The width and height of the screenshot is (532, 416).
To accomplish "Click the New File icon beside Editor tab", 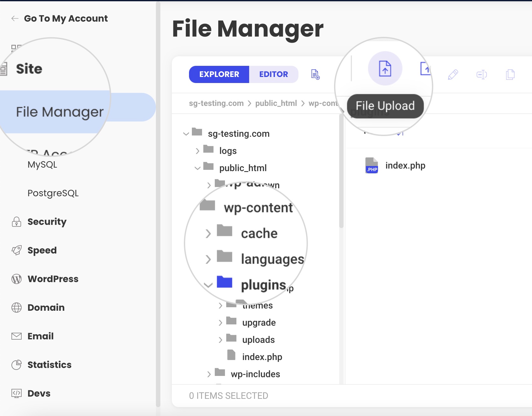I will 315,74.
